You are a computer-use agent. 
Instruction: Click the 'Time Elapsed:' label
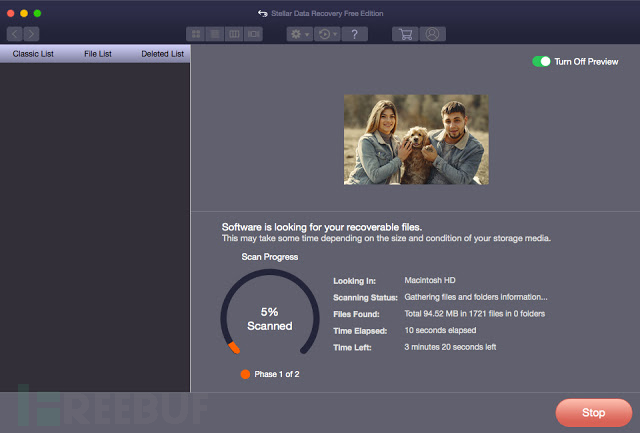(x=360, y=331)
